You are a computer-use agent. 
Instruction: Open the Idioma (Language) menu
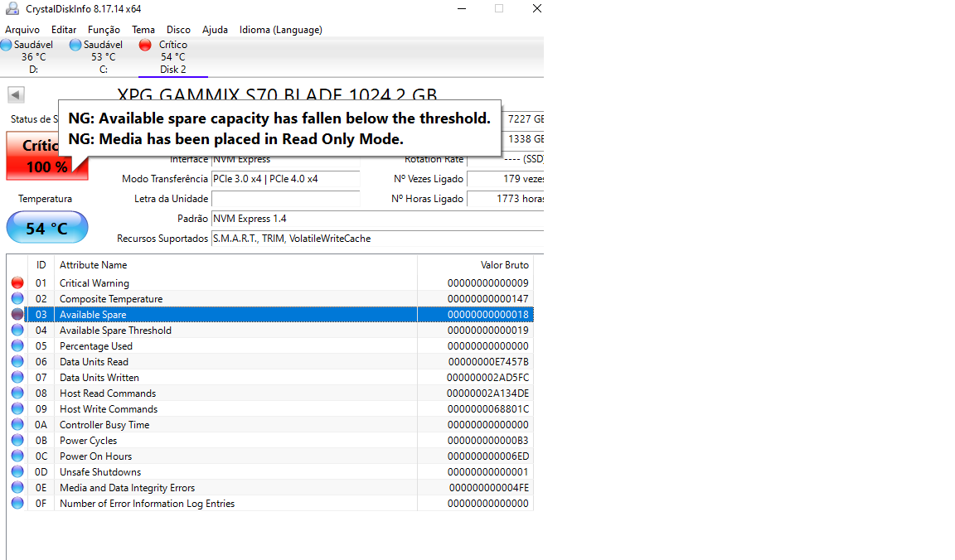pos(281,30)
